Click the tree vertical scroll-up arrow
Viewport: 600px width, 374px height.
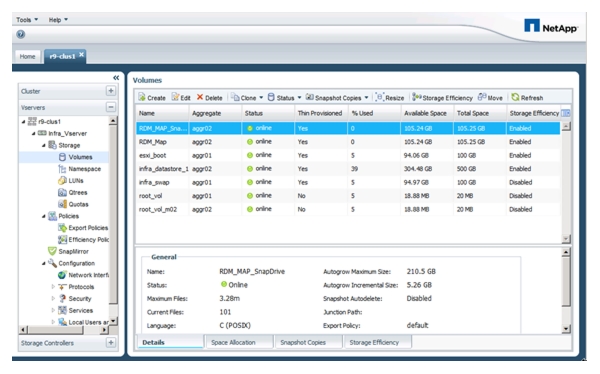(x=113, y=121)
